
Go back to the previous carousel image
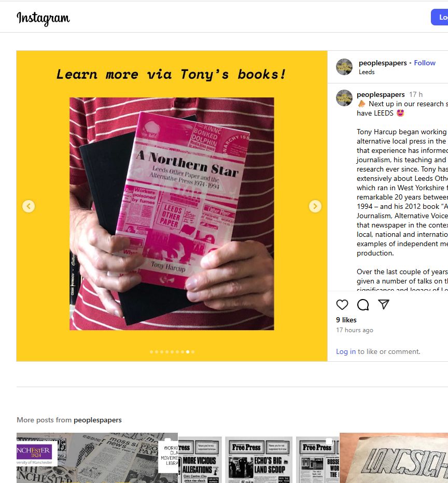pos(29,206)
